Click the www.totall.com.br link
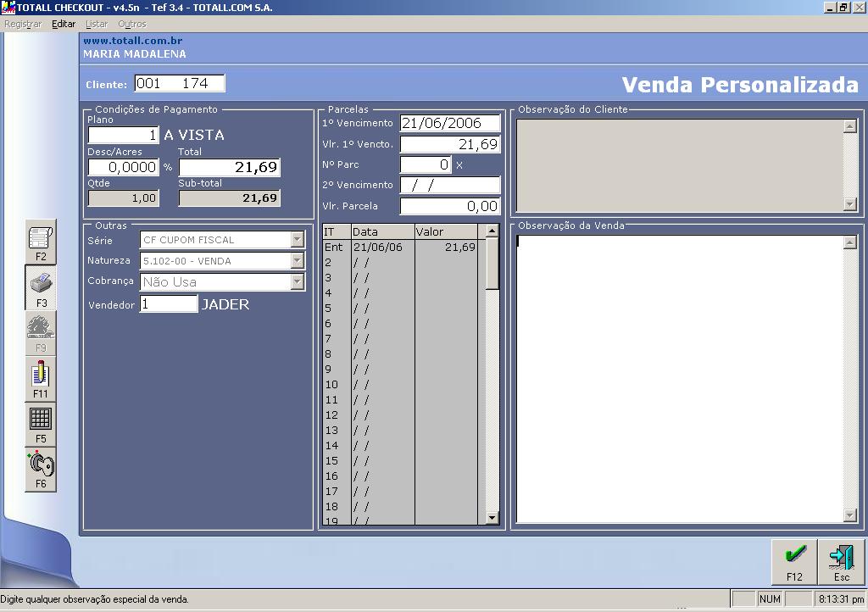 point(133,41)
